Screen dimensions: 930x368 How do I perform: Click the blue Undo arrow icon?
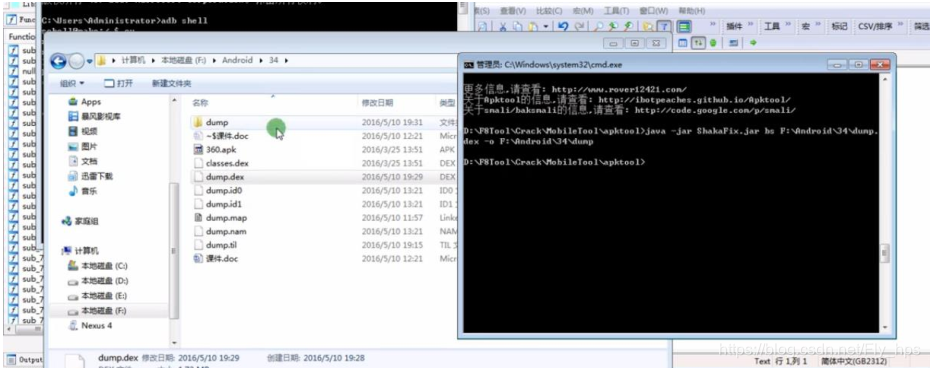[563, 27]
